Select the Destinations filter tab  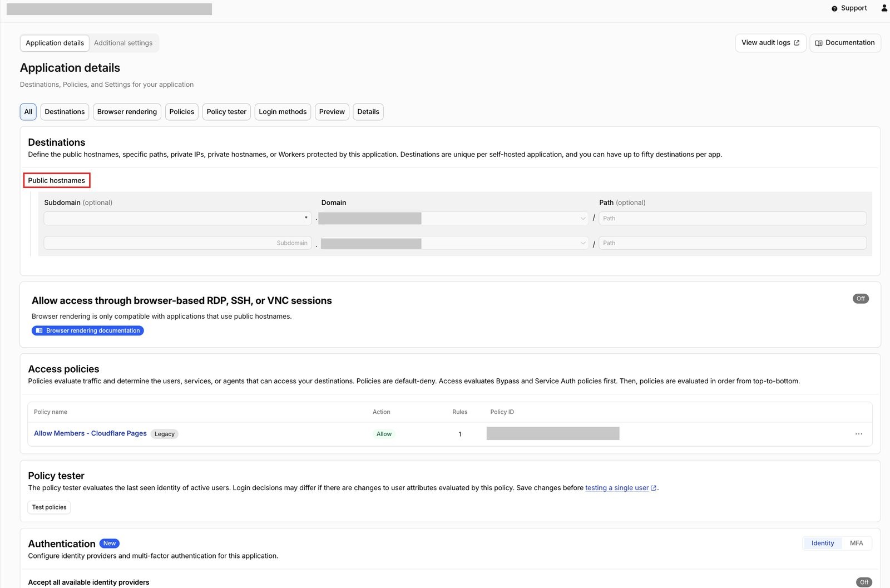click(65, 112)
